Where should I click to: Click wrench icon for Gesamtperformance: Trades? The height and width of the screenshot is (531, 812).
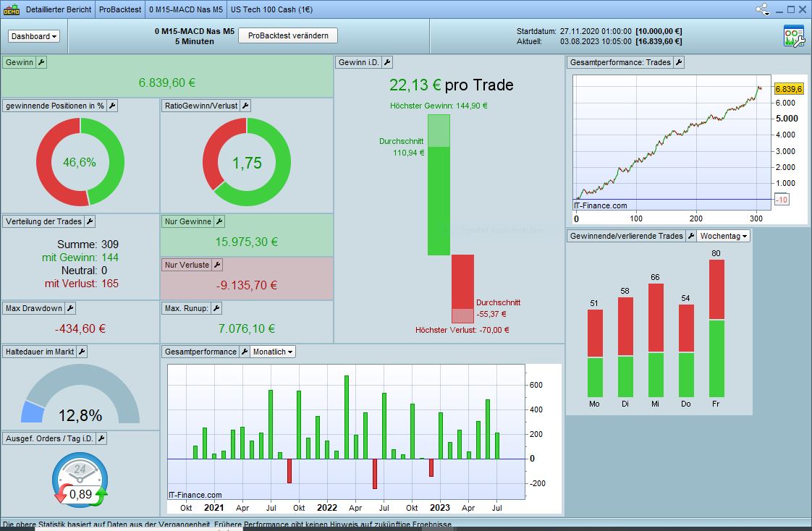pos(679,63)
